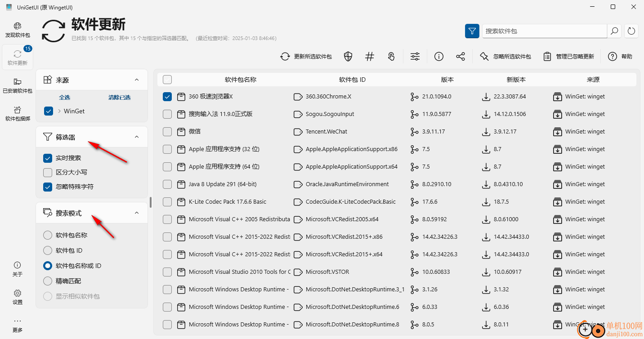Reload the package updates list
This screenshot has height=339, width=644.
(631, 31)
